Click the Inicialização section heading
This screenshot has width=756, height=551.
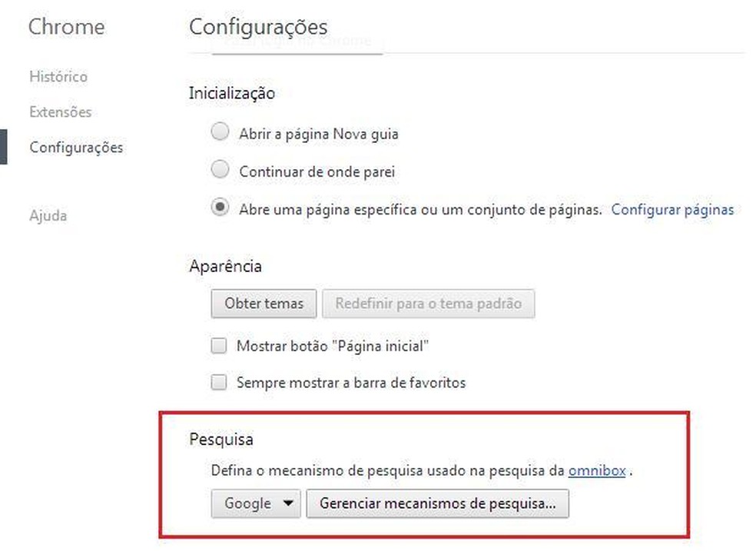231,94
